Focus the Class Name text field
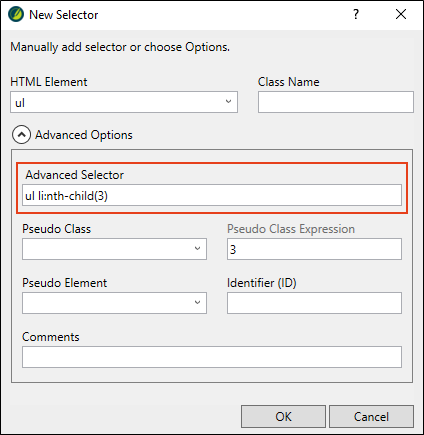424x435 pixels. tap(336, 102)
